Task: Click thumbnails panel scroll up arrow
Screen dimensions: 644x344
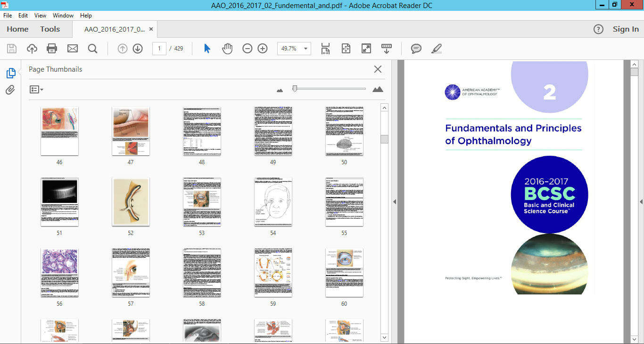Action: [x=384, y=108]
